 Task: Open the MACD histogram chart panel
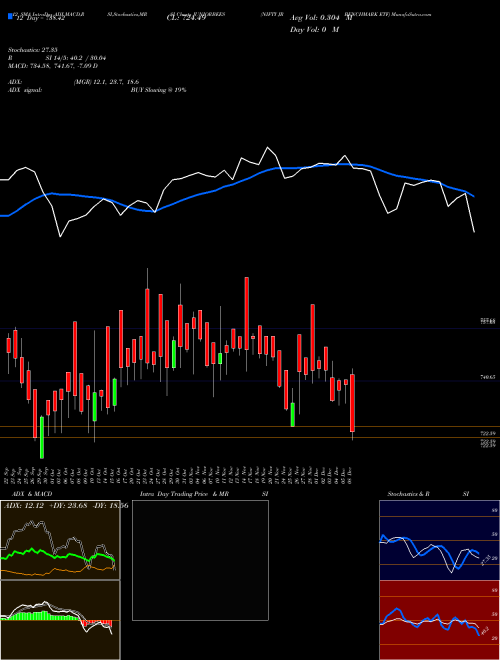coord(60,620)
